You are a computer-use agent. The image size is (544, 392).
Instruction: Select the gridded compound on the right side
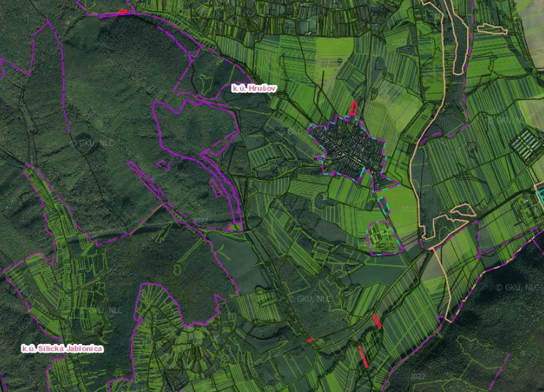[x=527, y=145]
